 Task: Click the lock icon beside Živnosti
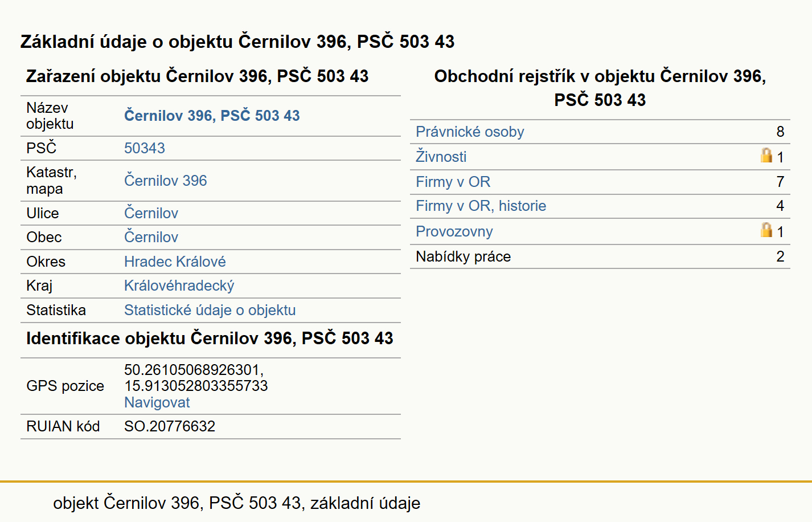click(x=766, y=155)
